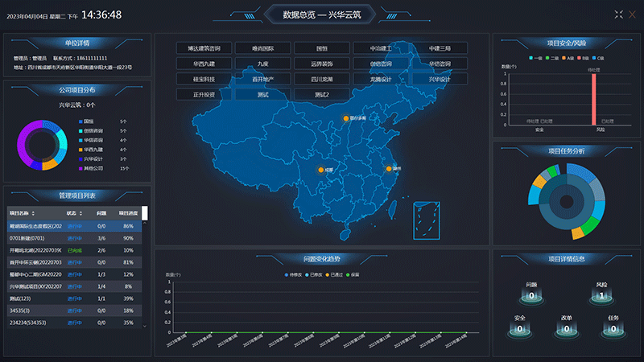Screen dimensions: 644x362
Task: Select project row 34535(3)
Action: pos(74,311)
